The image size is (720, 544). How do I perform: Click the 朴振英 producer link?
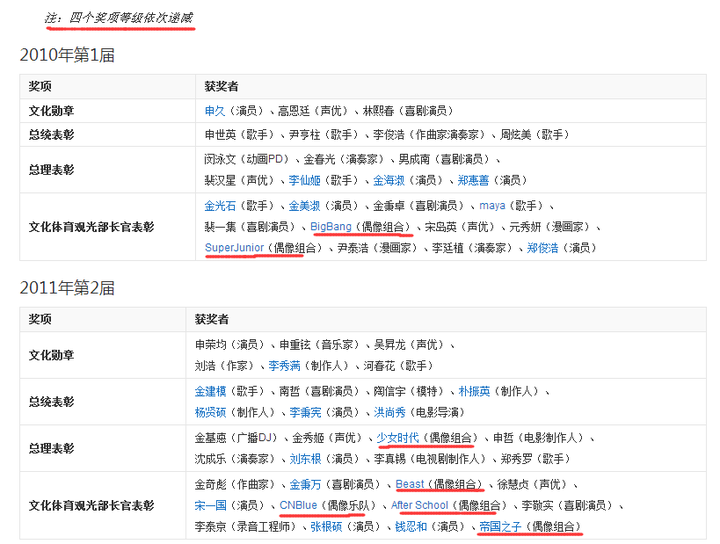point(474,391)
